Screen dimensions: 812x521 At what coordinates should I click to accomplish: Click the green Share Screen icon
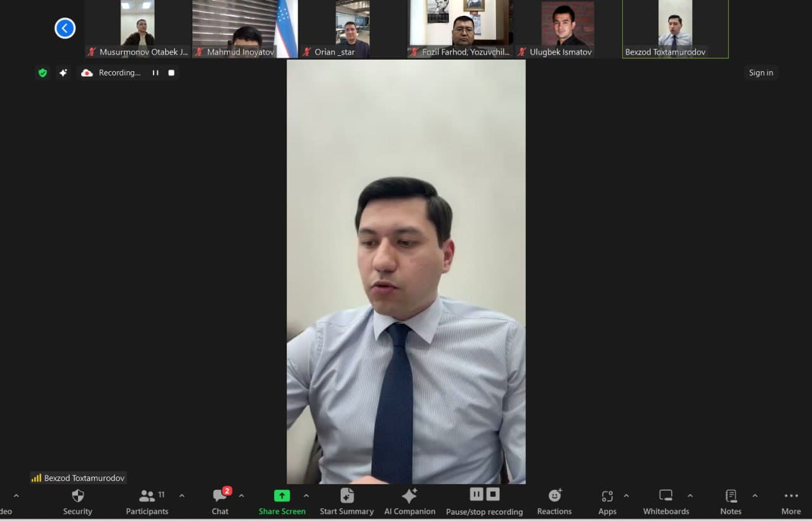coord(282,496)
